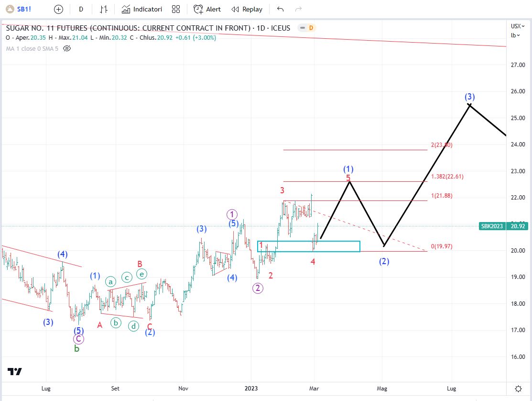Open the lb unit dropdown
Viewport: 532px width, 401px height.
pyautogui.click(x=515, y=35)
